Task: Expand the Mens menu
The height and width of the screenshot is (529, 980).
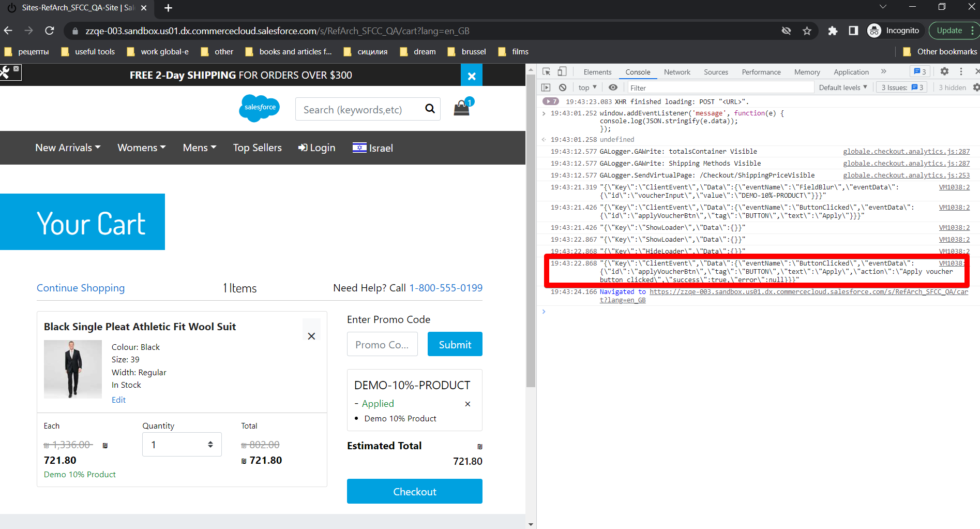Action: [x=200, y=148]
